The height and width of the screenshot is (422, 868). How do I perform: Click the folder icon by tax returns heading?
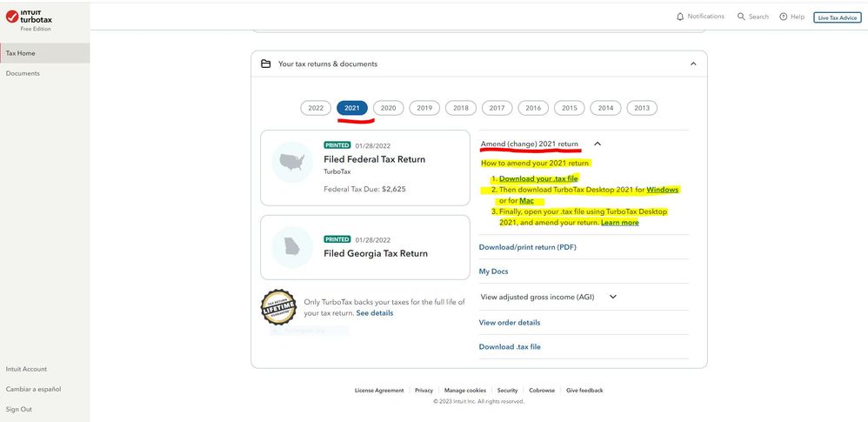(266, 64)
